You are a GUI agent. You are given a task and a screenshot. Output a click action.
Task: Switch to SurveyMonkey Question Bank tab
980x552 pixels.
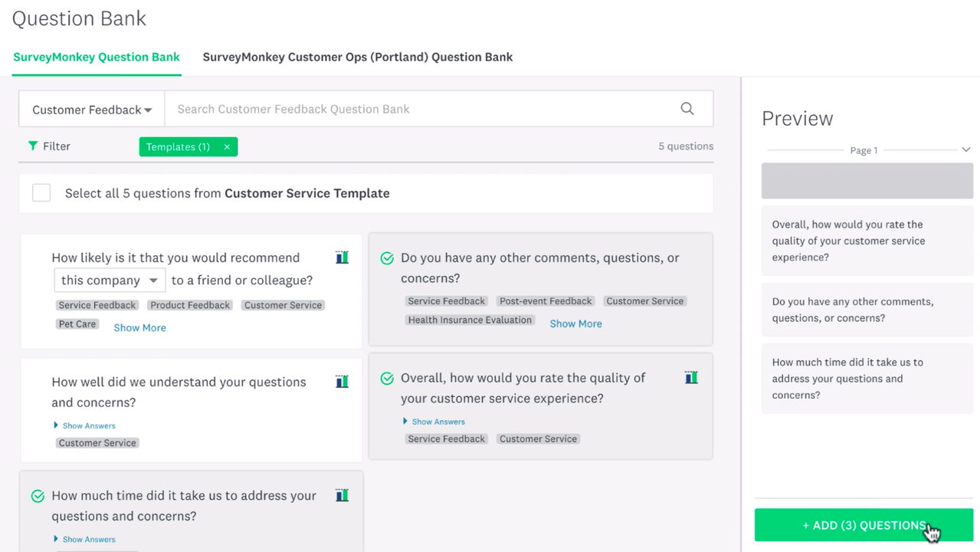click(97, 57)
